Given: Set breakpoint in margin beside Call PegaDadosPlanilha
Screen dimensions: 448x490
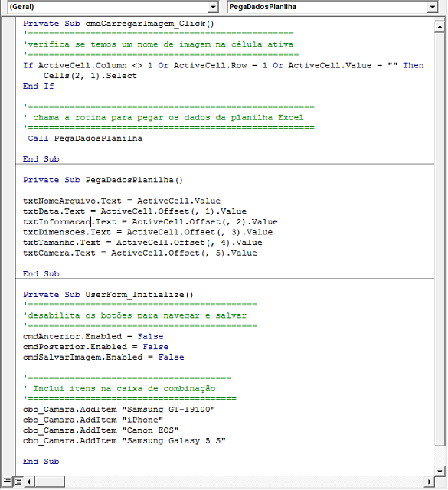Looking at the screenshot, I should [x=8, y=139].
